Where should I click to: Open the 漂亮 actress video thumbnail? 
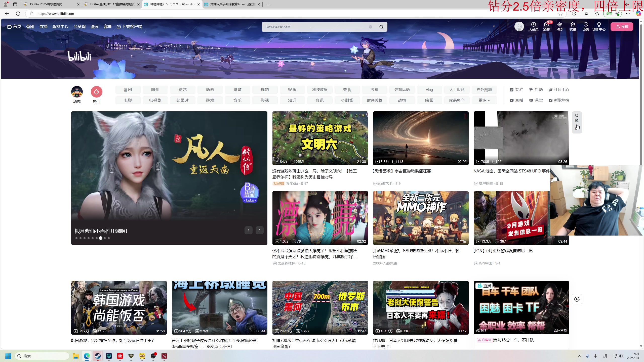[320, 218]
